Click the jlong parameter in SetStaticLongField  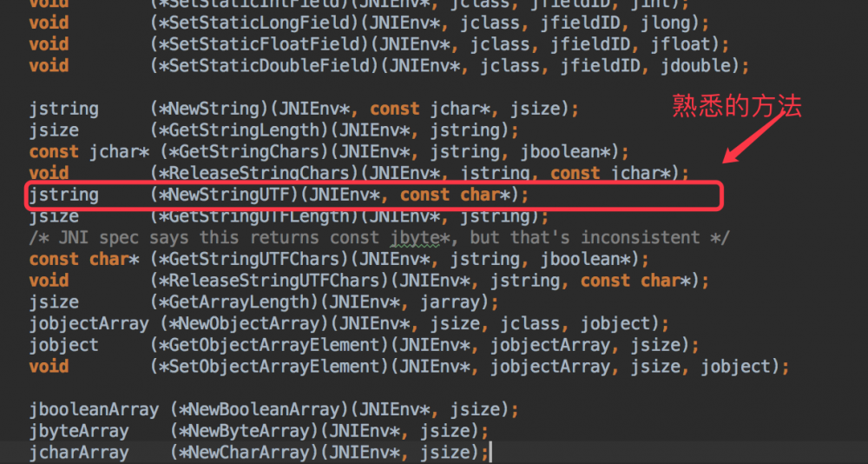[x=666, y=23]
